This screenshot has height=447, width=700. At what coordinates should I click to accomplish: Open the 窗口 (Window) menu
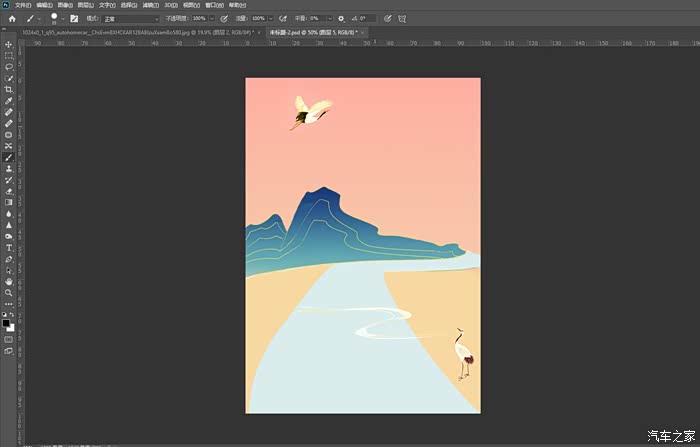213,5
